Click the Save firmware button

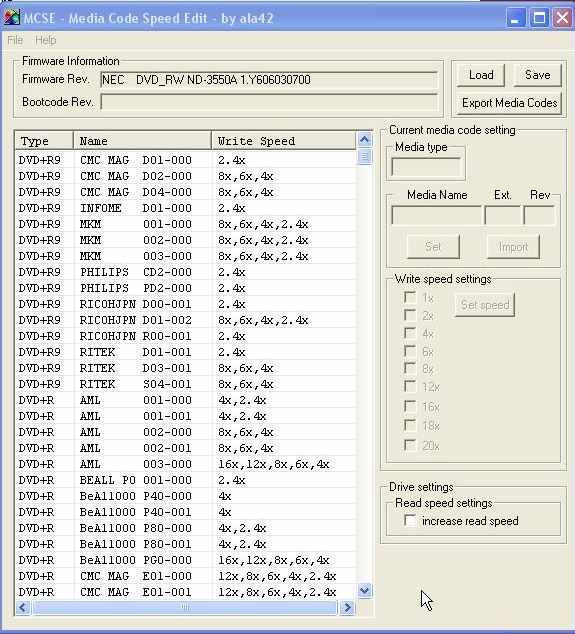click(537, 75)
